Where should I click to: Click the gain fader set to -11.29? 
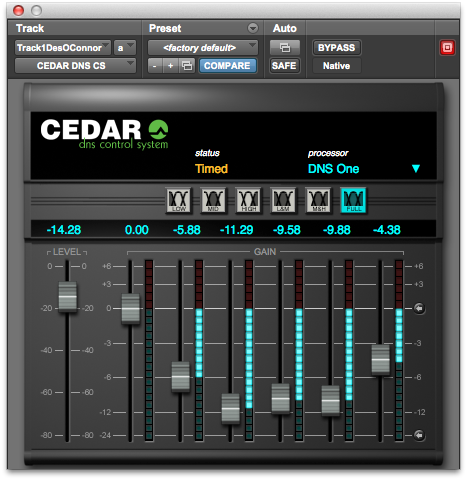(231, 408)
